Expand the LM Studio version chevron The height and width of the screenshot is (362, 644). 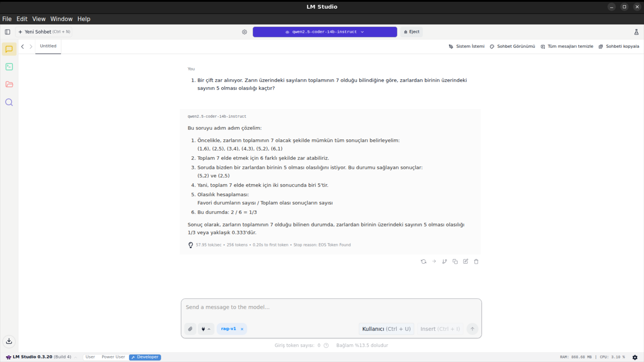tap(76, 357)
